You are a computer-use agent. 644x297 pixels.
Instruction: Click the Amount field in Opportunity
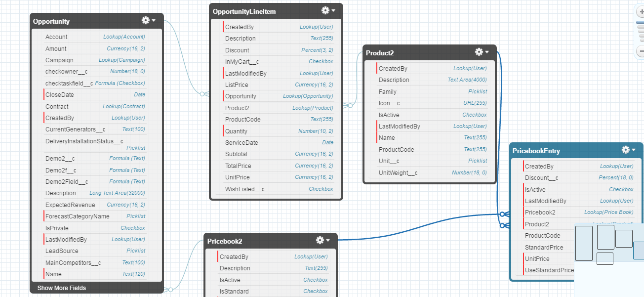coord(95,48)
